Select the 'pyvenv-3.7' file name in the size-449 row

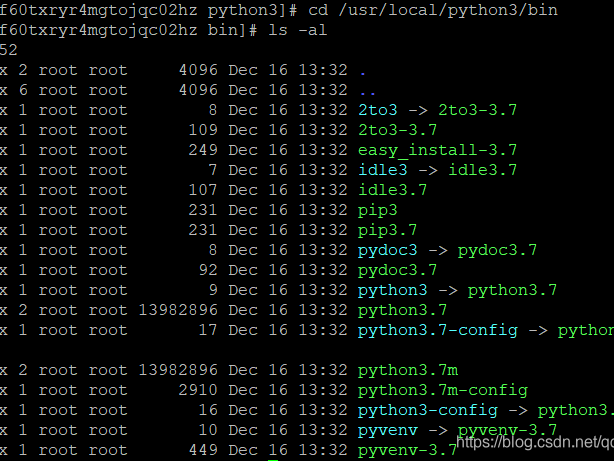tap(408, 450)
